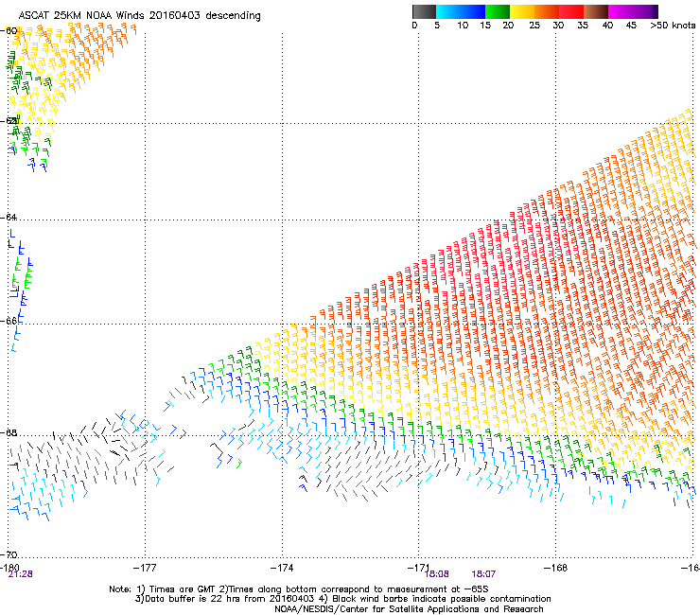Click the red 30-35 knots legend segment
Image resolution: width=700 pixels, height=615 pixels.
click(571, 11)
